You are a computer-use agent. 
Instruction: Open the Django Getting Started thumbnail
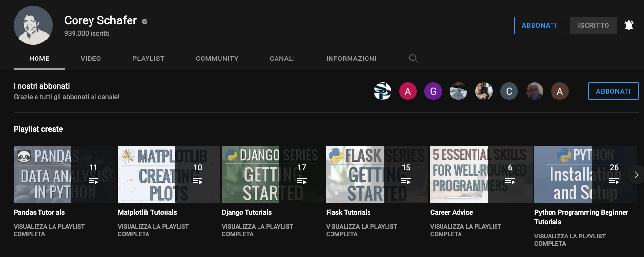[x=273, y=174]
